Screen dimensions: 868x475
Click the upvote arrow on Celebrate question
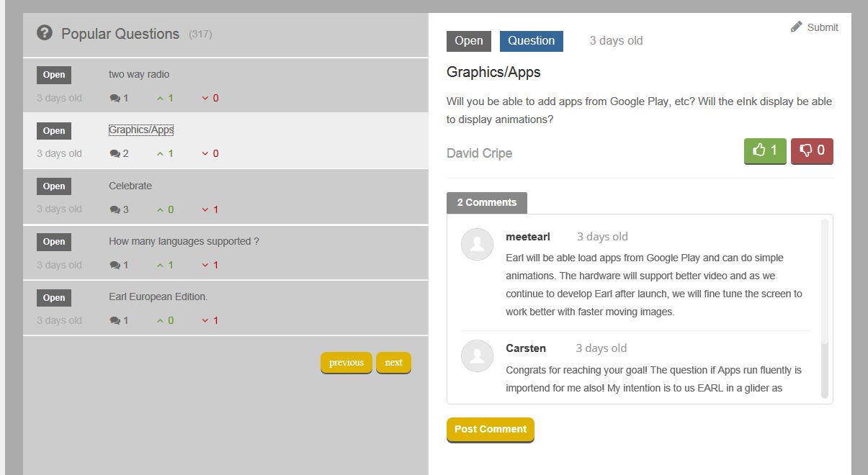[161, 209]
